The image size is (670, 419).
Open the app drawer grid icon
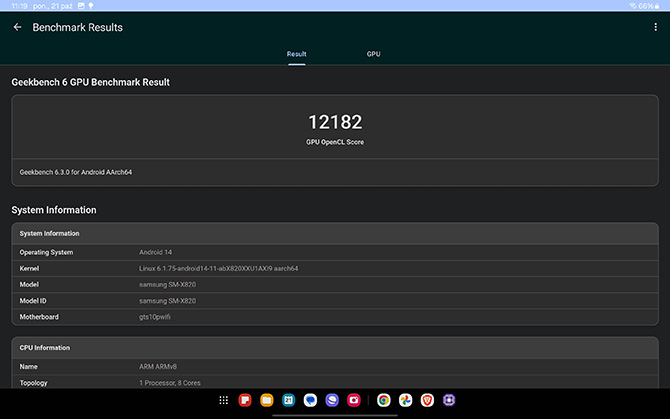[x=223, y=400]
